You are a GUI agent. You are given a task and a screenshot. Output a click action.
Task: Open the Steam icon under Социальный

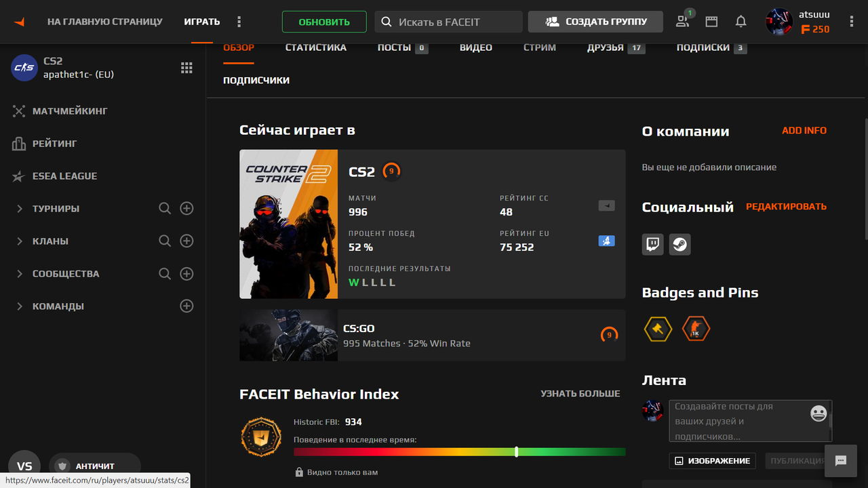click(679, 245)
